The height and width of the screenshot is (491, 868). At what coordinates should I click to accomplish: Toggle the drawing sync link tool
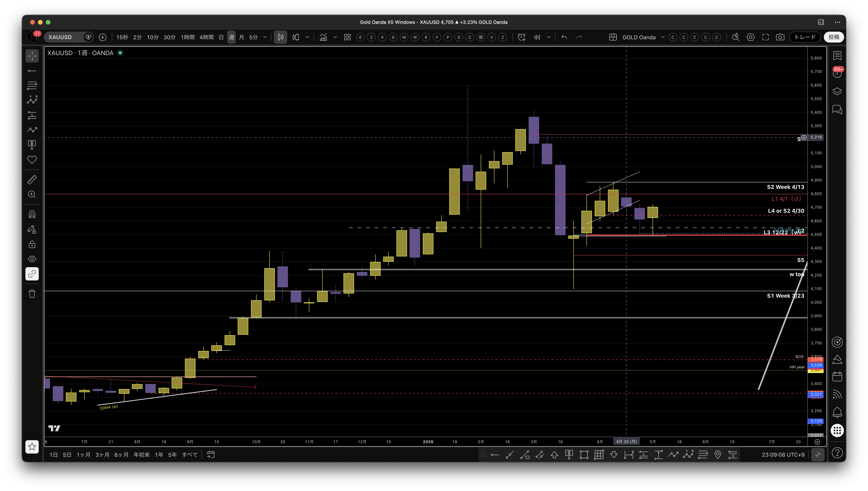tap(32, 274)
